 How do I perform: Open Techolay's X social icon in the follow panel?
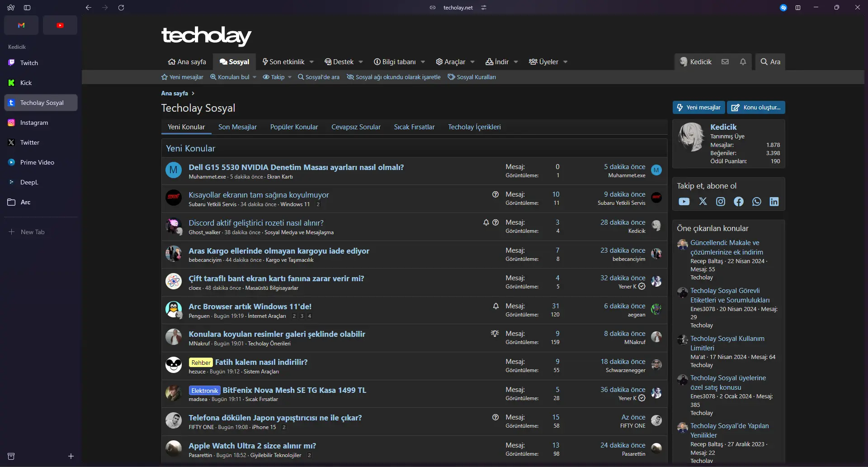click(x=703, y=202)
